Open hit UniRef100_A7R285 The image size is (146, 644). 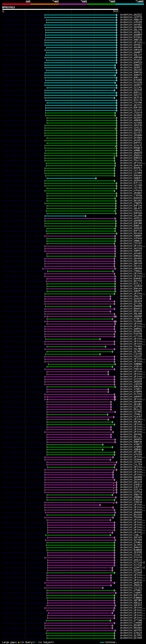[131, 22]
